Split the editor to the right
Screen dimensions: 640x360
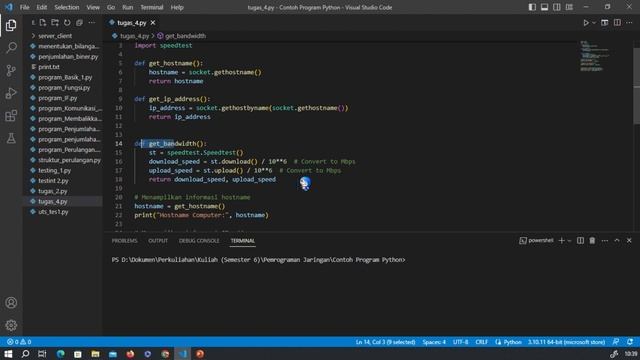point(617,23)
